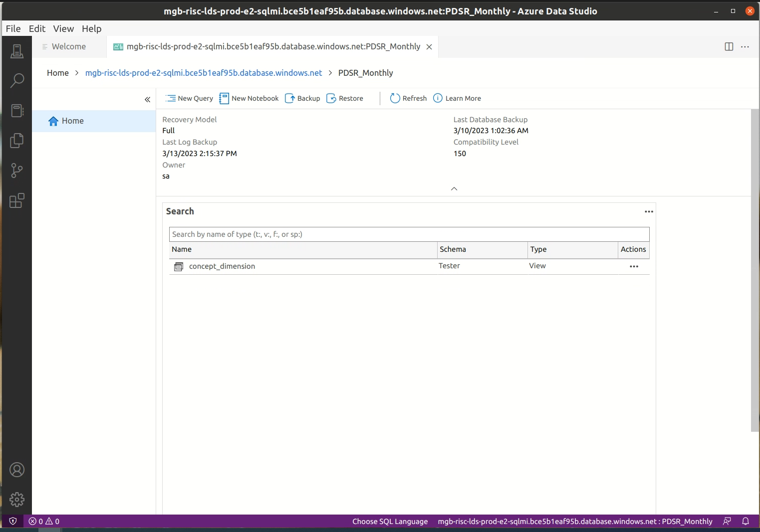Click the Owner value sa

(166, 176)
